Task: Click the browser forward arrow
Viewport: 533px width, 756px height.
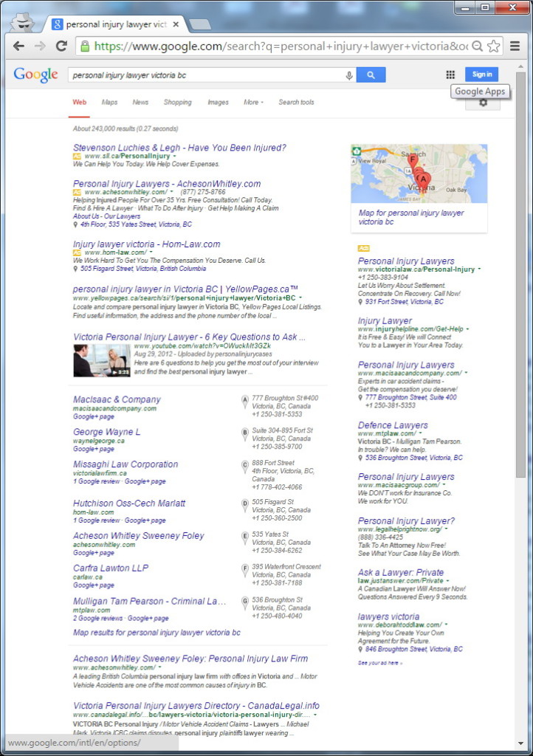Action: click(x=40, y=47)
